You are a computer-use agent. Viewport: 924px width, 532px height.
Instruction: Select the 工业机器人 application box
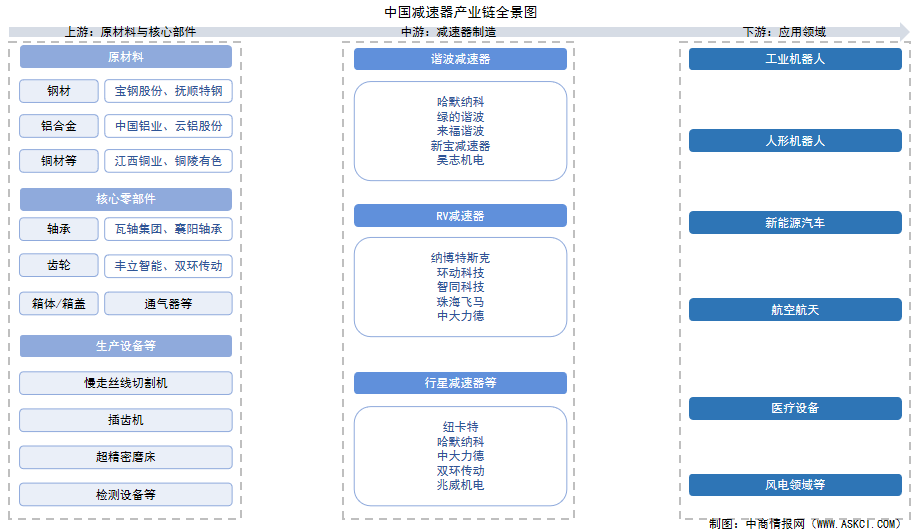pos(795,59)
